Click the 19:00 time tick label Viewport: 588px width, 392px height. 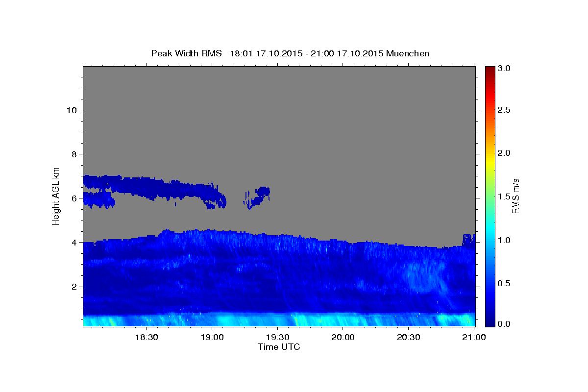(x=212, y=337)
